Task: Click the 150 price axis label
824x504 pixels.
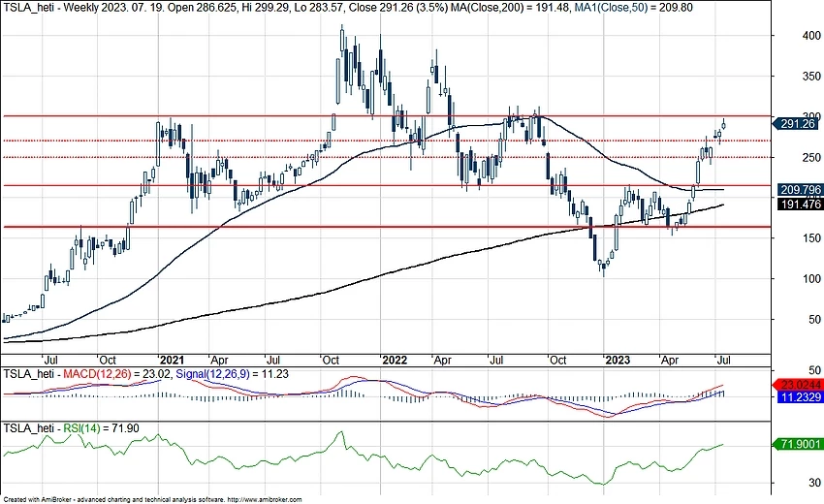Action: [810, 238]
